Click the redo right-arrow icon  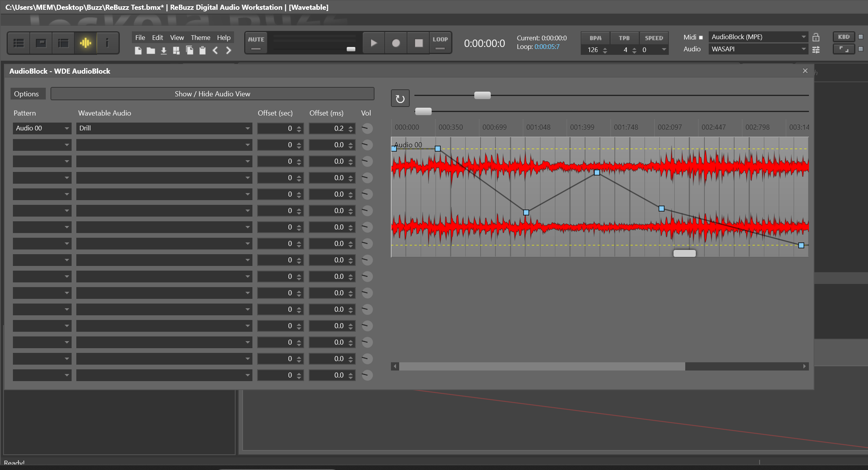tap(229, 51)
